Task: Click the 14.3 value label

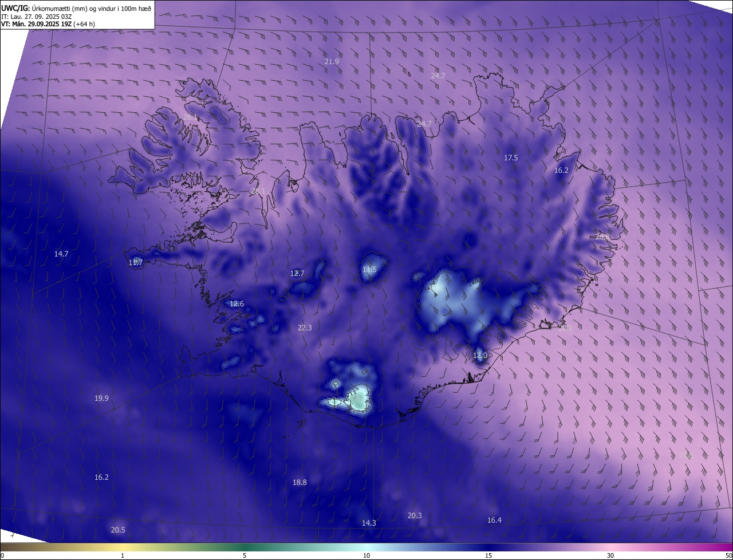Action: tap(369, 523)
